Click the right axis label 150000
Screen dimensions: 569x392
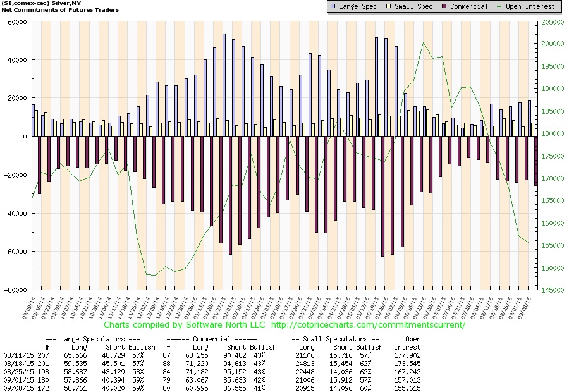coord(553,269)
